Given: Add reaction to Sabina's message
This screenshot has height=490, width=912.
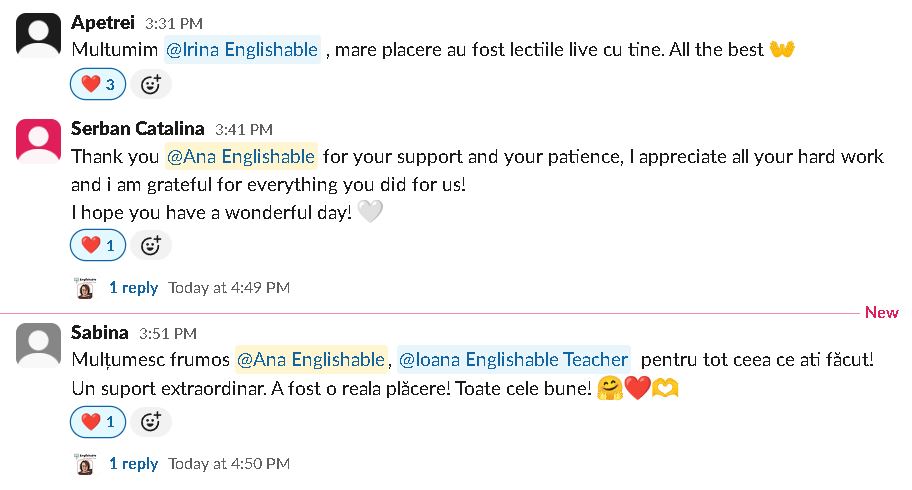Looking at the screenshot, I should click(150, 422).
